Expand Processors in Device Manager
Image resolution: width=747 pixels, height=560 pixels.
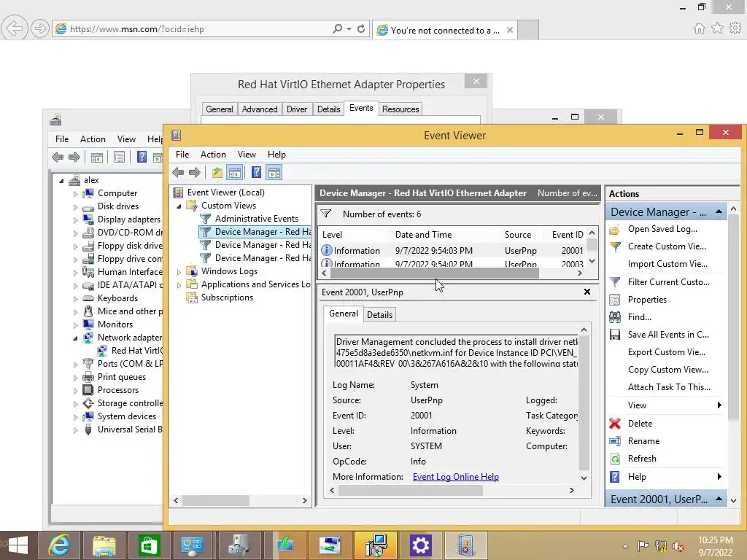(75, 391)
